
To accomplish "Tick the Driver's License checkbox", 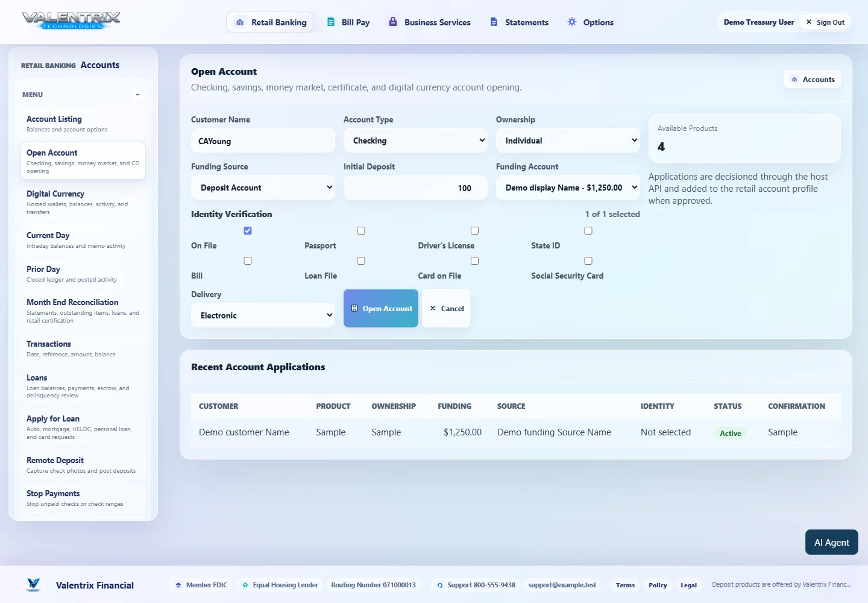I will 475,230.
